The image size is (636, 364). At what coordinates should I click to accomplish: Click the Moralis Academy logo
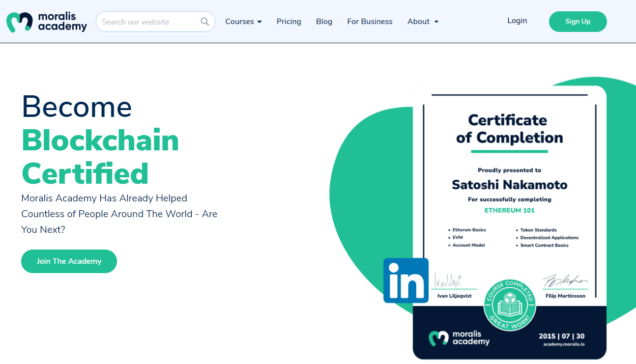[47, 22]
